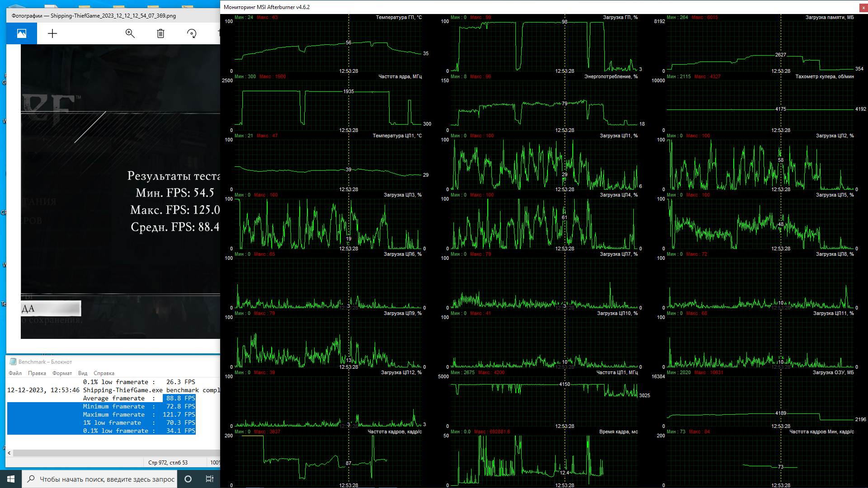This screenshot has height=488, width=868.
Task: Rotate the screenshot using rotate icon
Action: click(192, 33)
